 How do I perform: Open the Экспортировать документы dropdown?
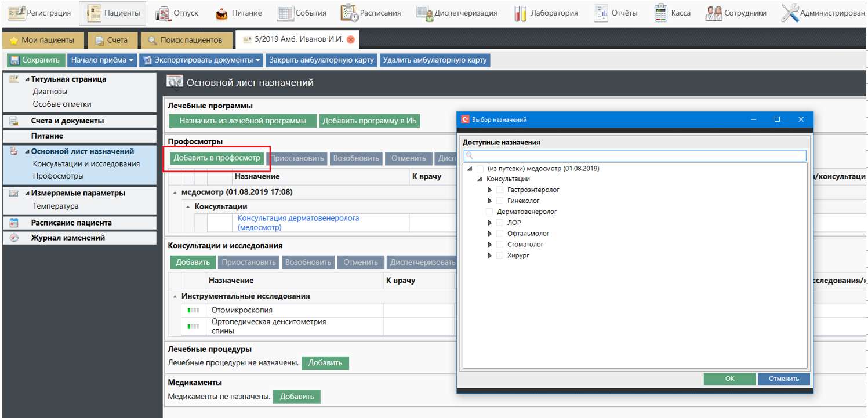click(x=201, y=60)
